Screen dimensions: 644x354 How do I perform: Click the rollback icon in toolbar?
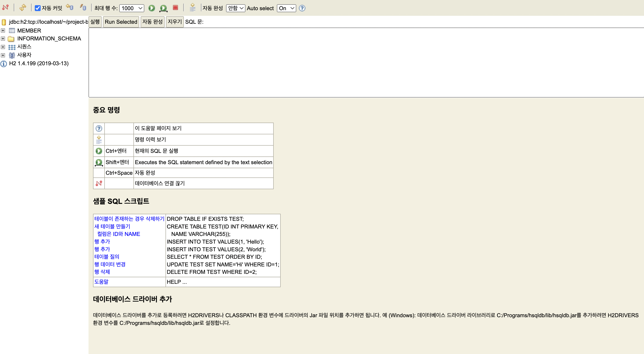[70, 8]
